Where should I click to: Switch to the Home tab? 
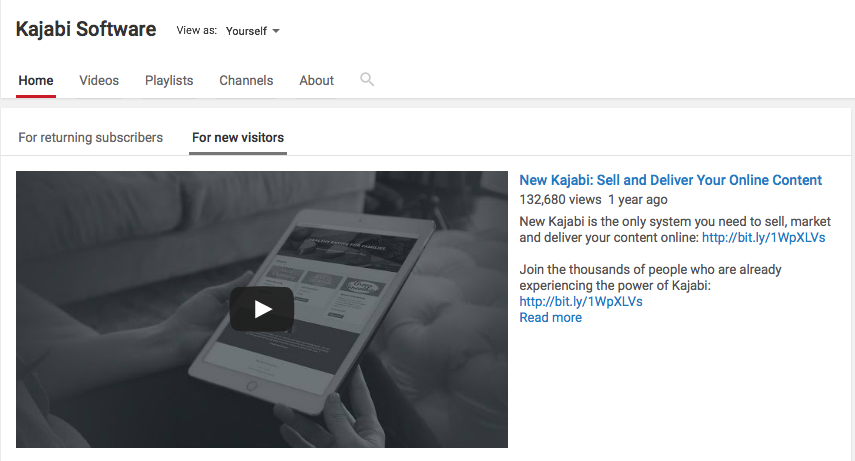click(36, 81)
